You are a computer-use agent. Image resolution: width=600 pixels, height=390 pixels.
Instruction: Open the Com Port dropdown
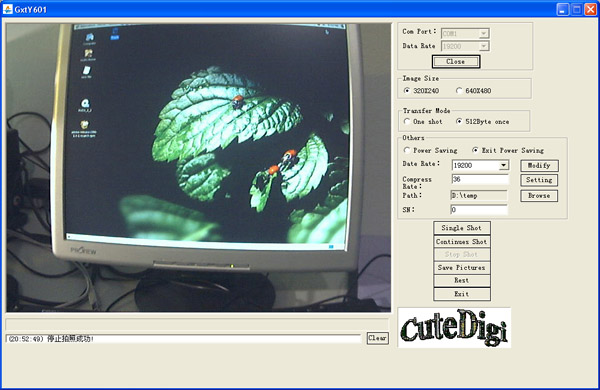click(x=484, y=34)
